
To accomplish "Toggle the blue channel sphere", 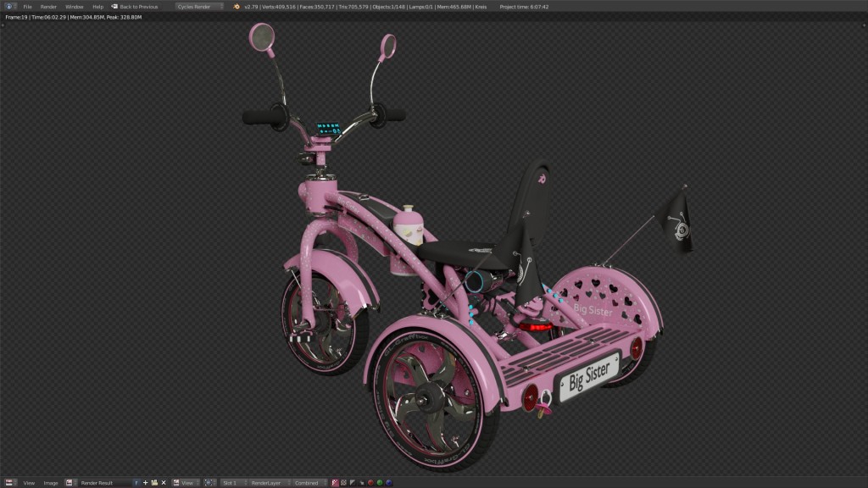I will tap(389, 482).
